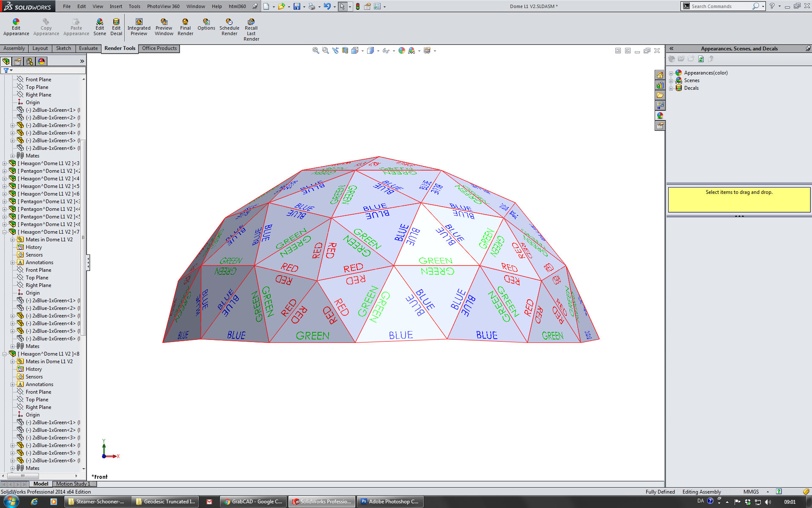812x508 pixels.
Task: Click Recall Last Render icon
Action: (x=251, y=22)
